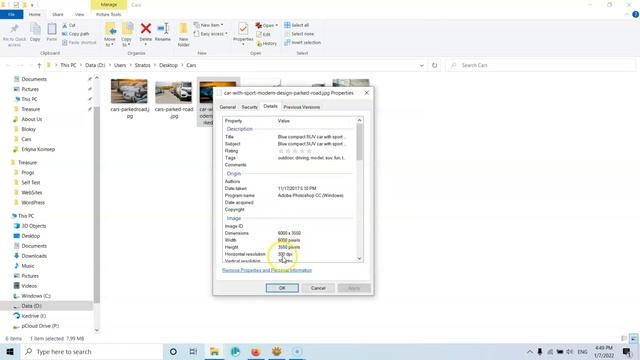This screenshot has width=640, height=360.
Task: Click Select none in the ribbon
Action: (299, 34)
